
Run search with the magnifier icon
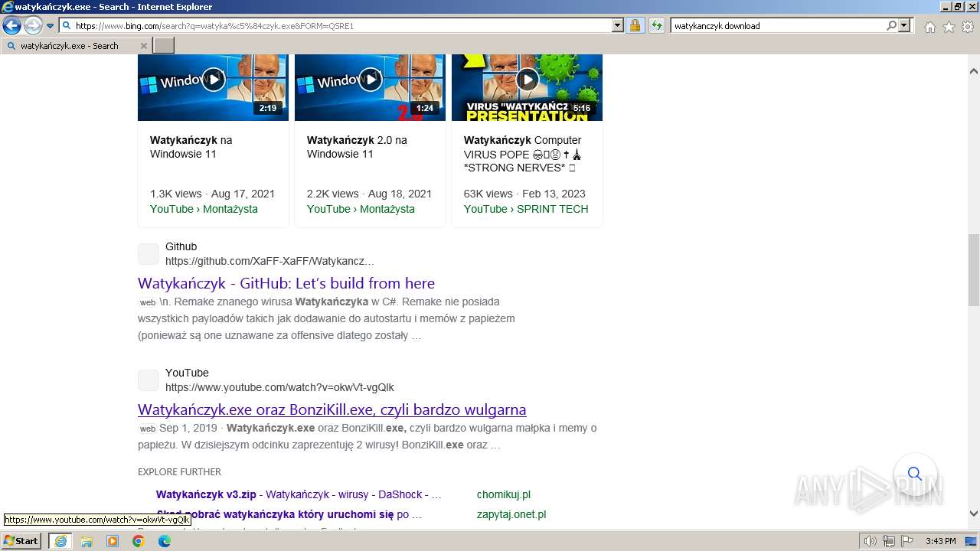pyautogui.click(x=891, y=25)
